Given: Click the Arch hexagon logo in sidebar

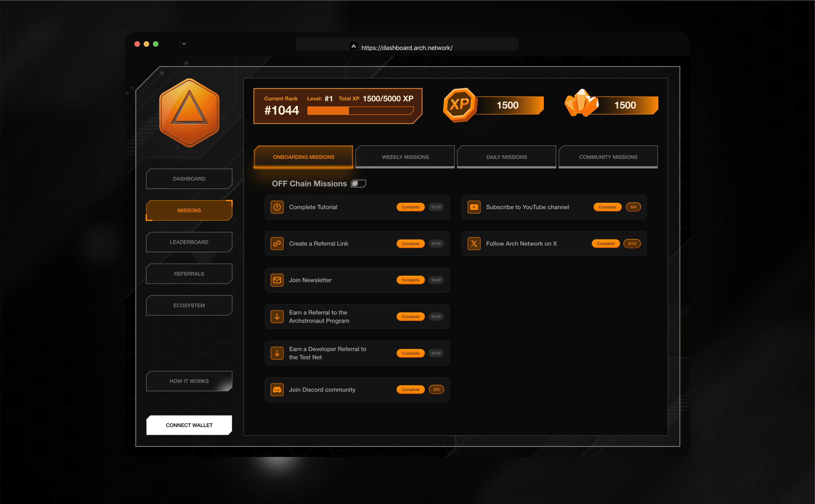Looking at the screenshot, I should 189,113.
